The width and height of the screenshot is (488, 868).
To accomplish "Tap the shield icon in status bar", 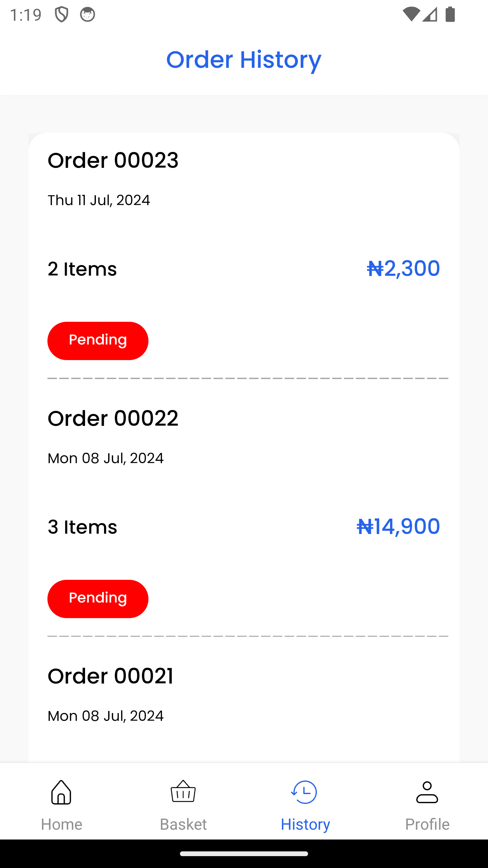I will coord(62,15).
